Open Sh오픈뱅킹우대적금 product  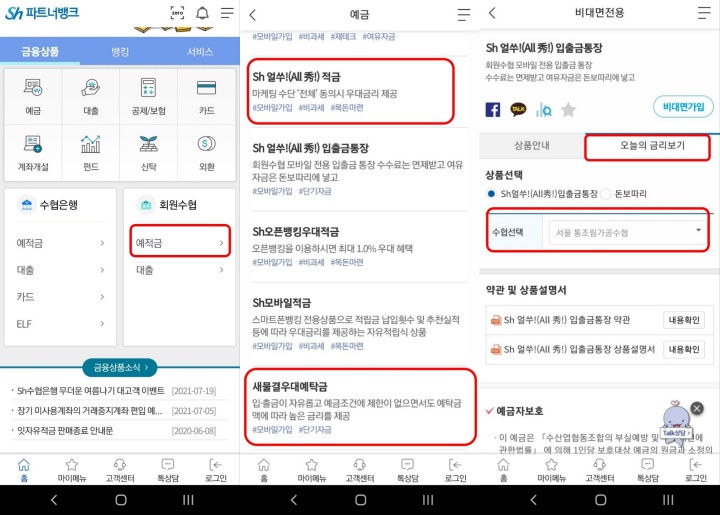(359, 246)
